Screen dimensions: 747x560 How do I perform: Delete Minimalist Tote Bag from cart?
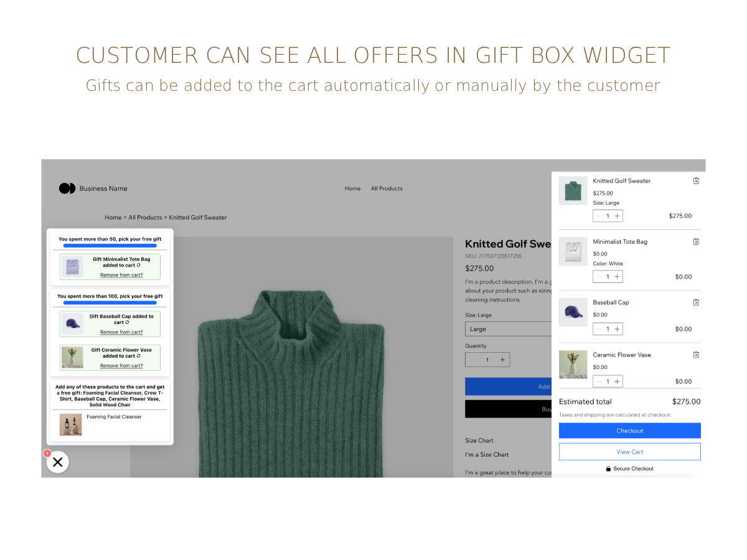tap(696, 241)
